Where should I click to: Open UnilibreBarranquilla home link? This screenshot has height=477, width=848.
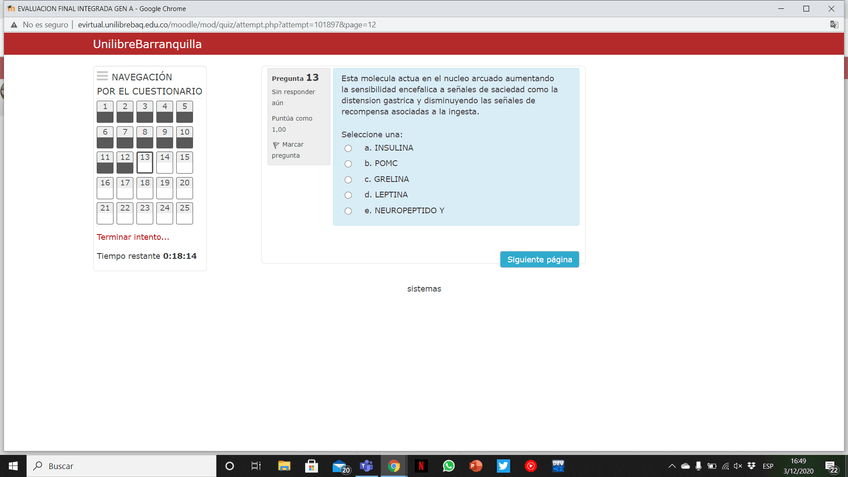coord(147,44)
